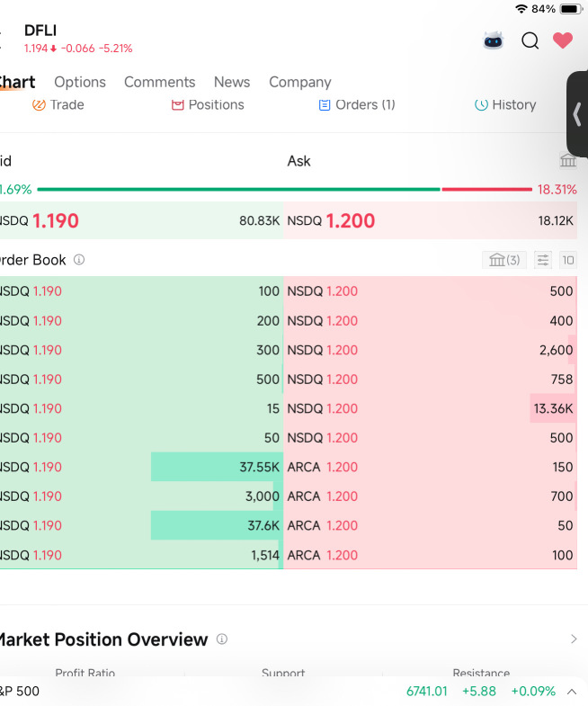The width and height of the screenshot is (588, 706).
Task: View trade History
Action: pos(505,105)
